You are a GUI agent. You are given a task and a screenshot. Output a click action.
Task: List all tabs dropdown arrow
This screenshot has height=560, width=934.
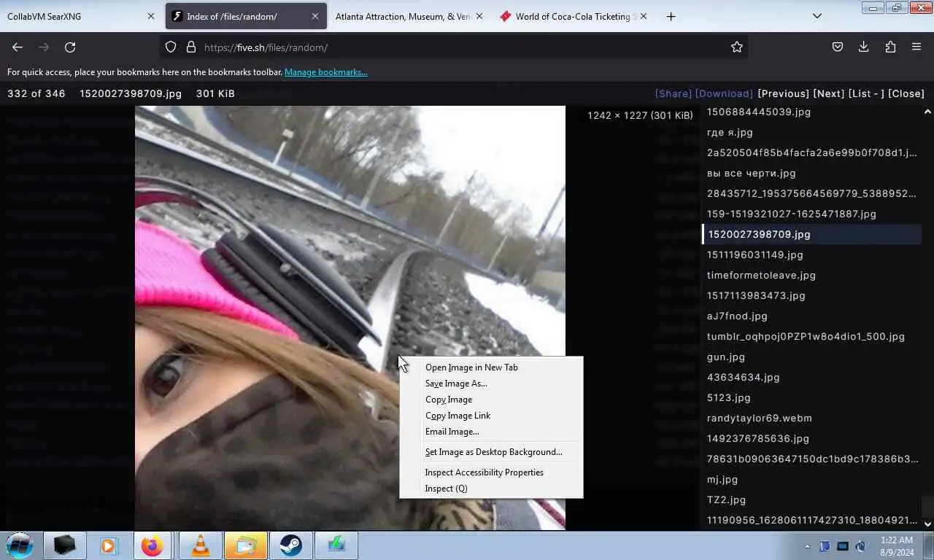click(x=817, y=16)
